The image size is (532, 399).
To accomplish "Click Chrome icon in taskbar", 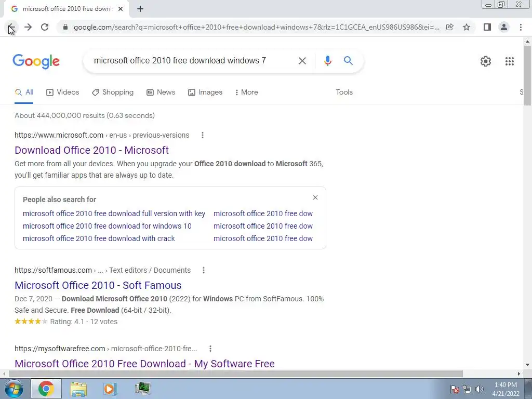I will (x=46, y=389).
